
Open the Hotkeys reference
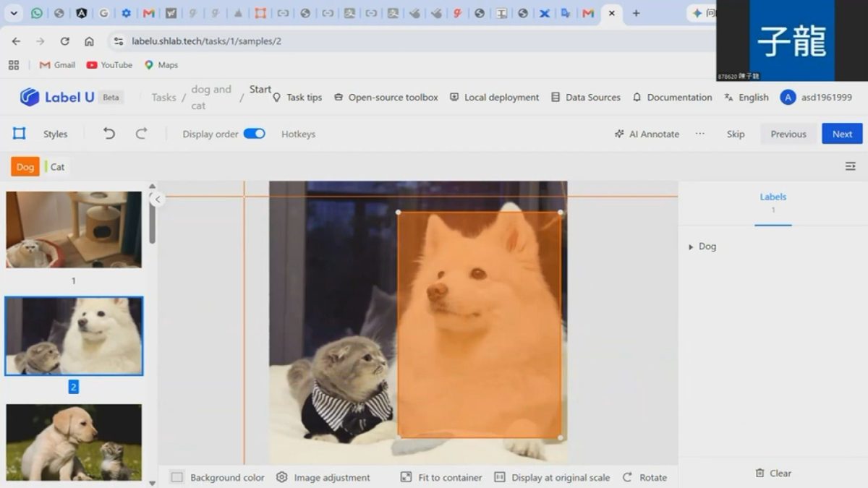coord(298,134)
